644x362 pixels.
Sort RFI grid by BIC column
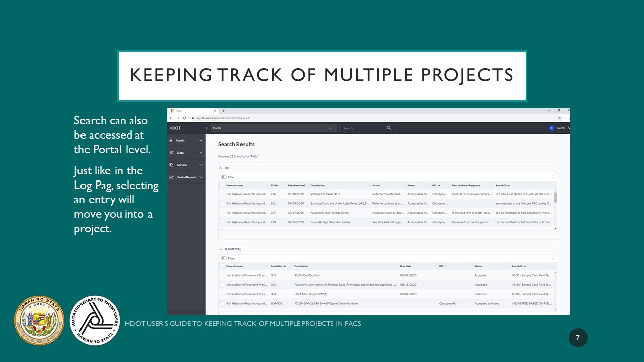pos(435,185)
